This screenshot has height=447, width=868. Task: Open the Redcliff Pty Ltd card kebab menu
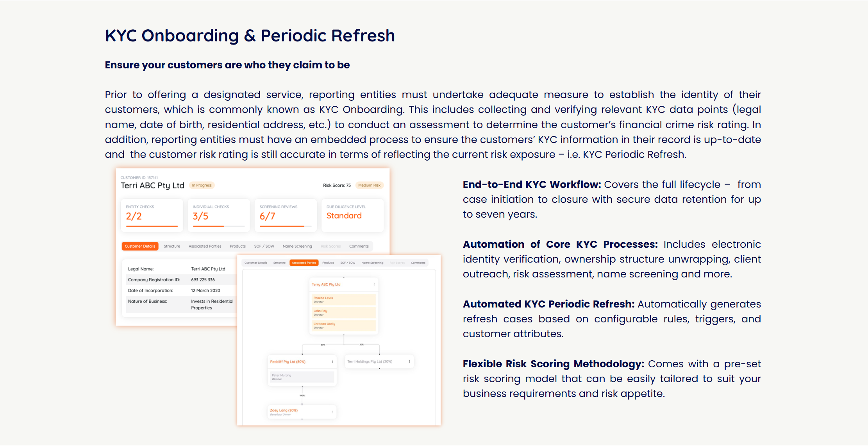[x=332, y=362]
